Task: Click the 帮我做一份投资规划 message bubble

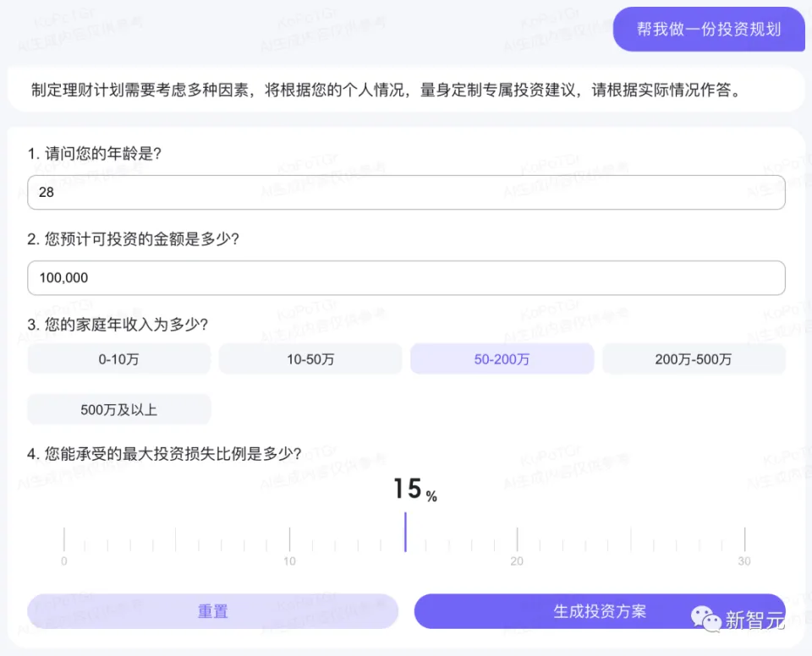Action: (708, 30)
